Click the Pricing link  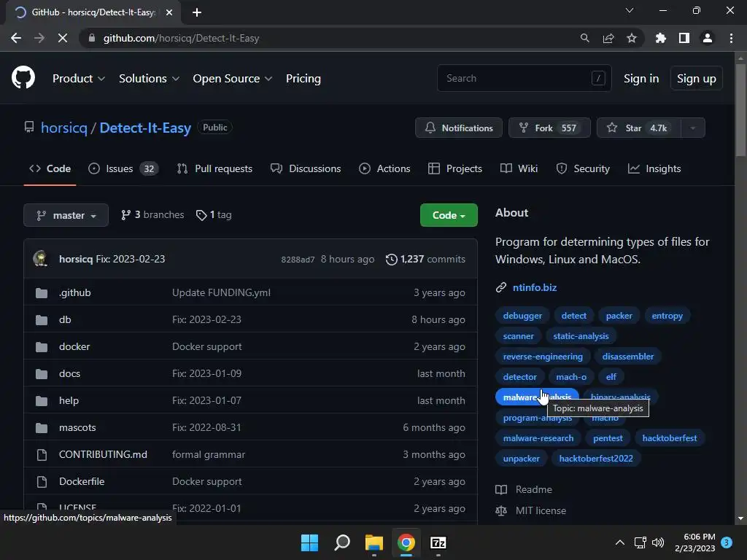(x=303, y=79)
